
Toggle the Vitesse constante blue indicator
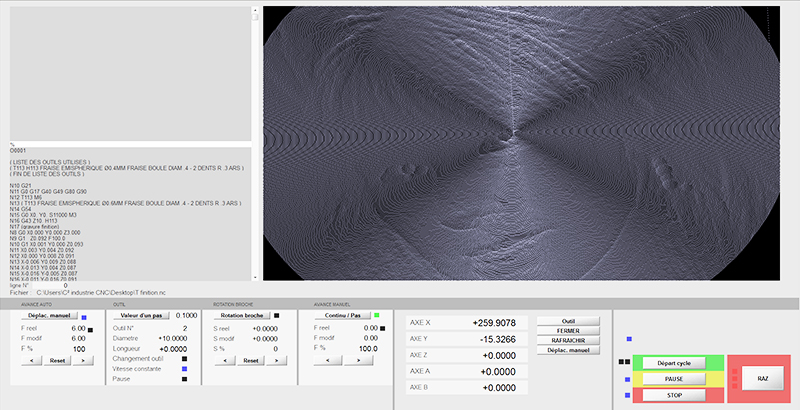point(184,369)
